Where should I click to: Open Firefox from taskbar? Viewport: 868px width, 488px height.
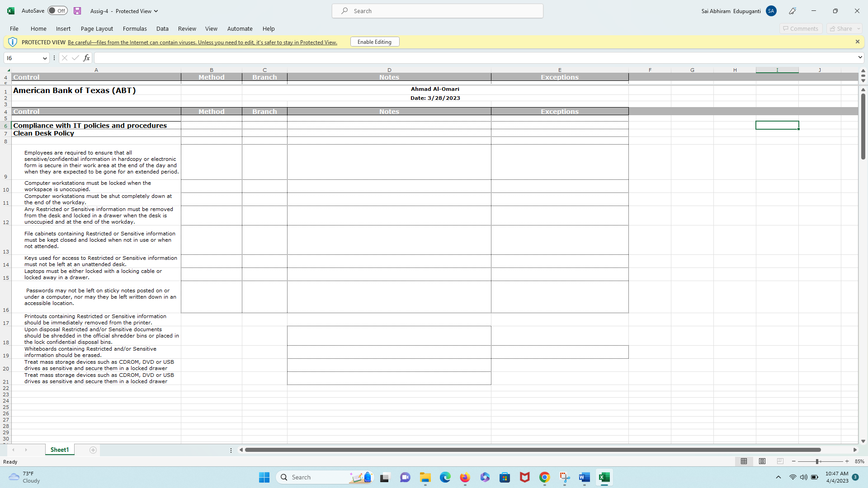click(x=465, y=477)
